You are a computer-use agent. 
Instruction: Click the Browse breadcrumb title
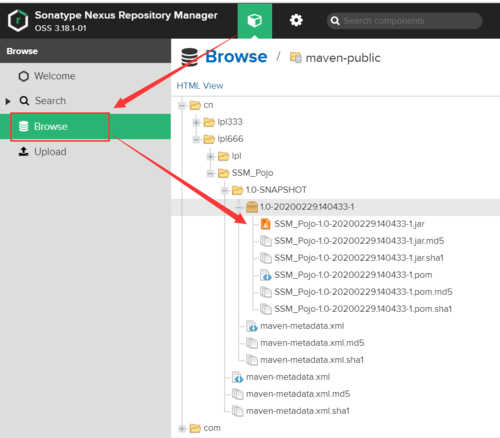[x=236, y=57]
